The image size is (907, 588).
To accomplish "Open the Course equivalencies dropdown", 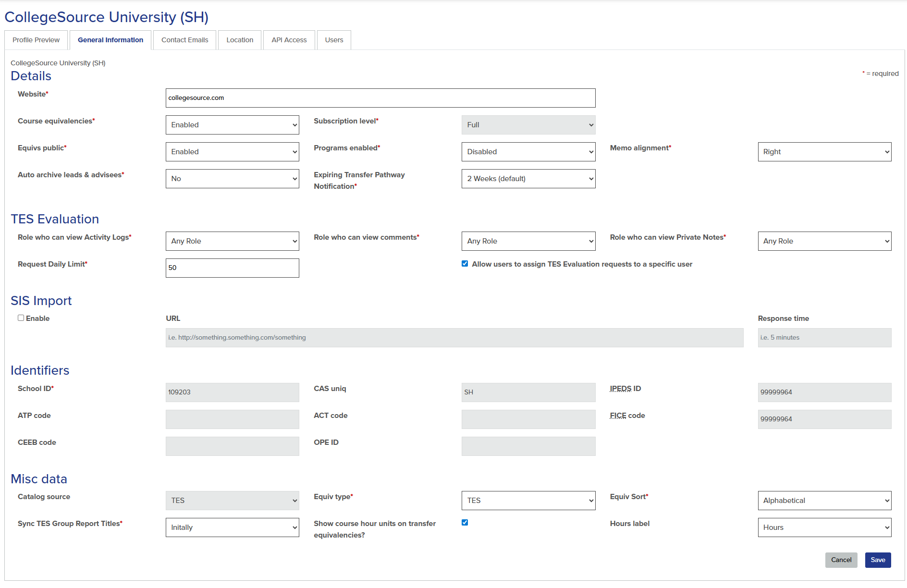I will pyautogui.click(x=232, y=124).
